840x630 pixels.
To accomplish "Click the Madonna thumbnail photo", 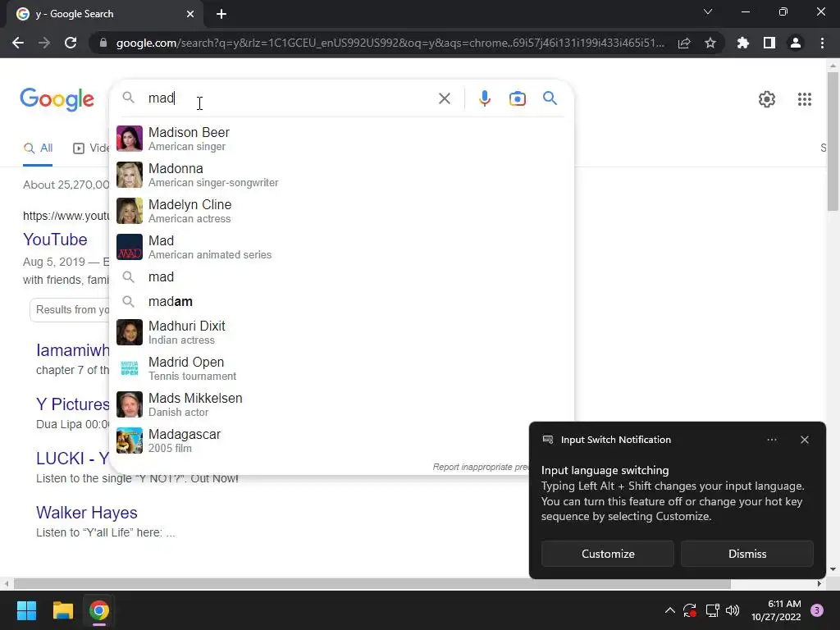I will 130,175.
